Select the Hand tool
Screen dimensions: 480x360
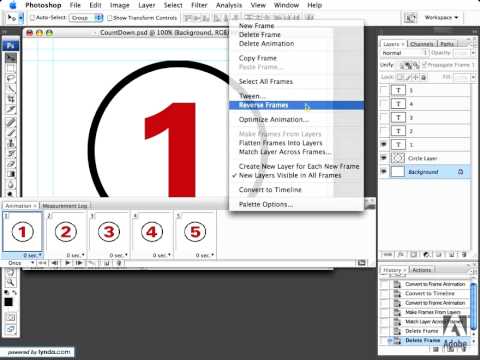pos(11,272)
